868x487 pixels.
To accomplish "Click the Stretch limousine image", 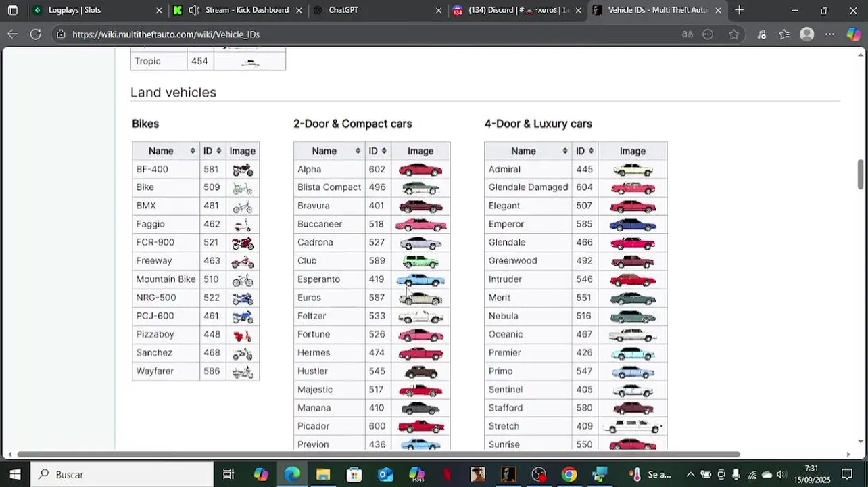I will click(633, 426).
